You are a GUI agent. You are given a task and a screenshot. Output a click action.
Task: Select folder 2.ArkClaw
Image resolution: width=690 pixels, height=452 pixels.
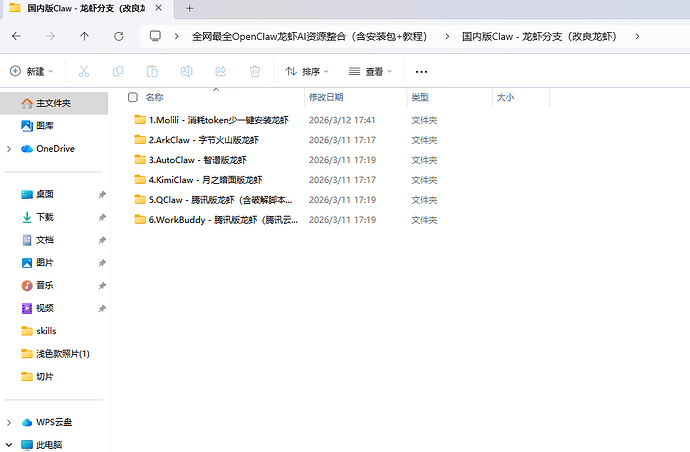pos(204,140)
